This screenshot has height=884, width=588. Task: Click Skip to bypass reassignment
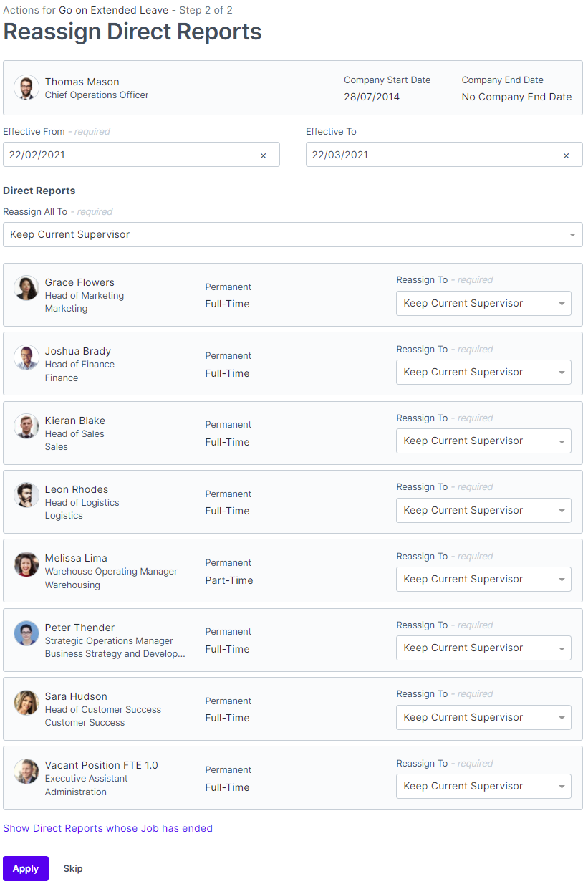click(x=72, y=868)
